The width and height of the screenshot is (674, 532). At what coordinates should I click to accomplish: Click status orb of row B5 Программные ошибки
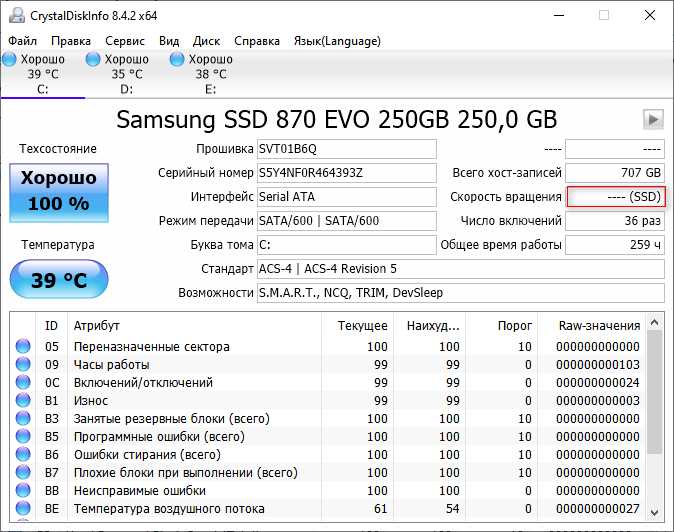(23, 436)
